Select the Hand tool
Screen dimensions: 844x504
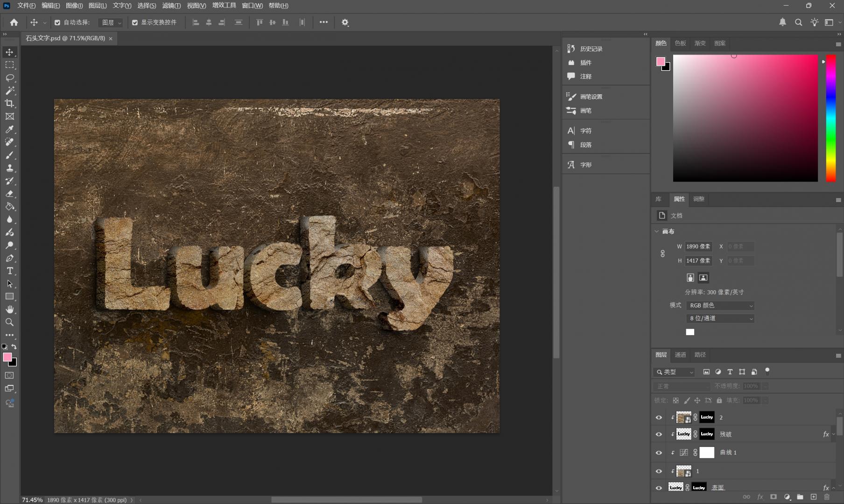9,309
